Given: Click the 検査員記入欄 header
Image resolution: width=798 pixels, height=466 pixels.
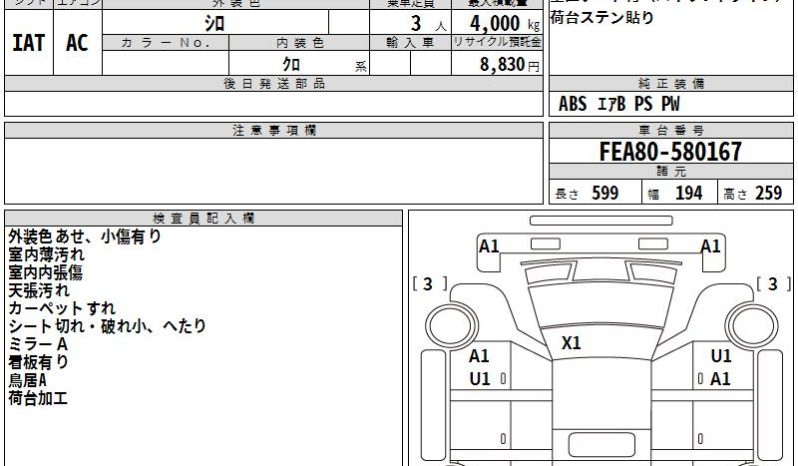Looking at the screenshot, I should (203, 219).
